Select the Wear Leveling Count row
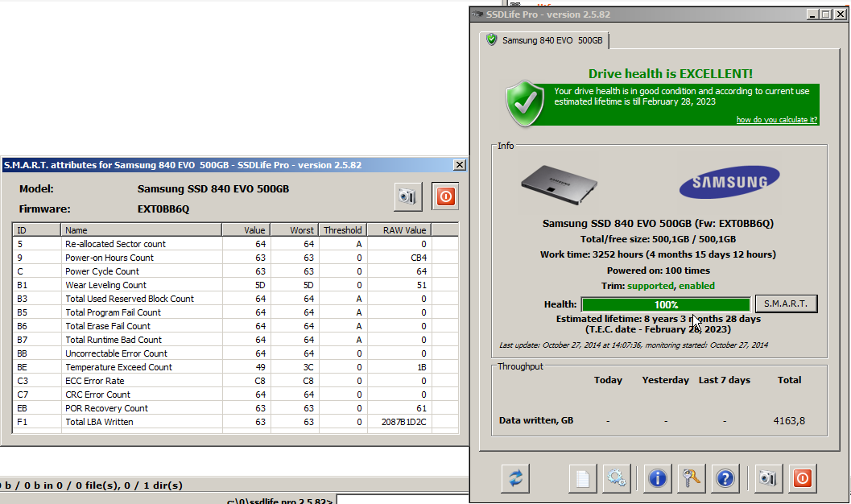 236,285
